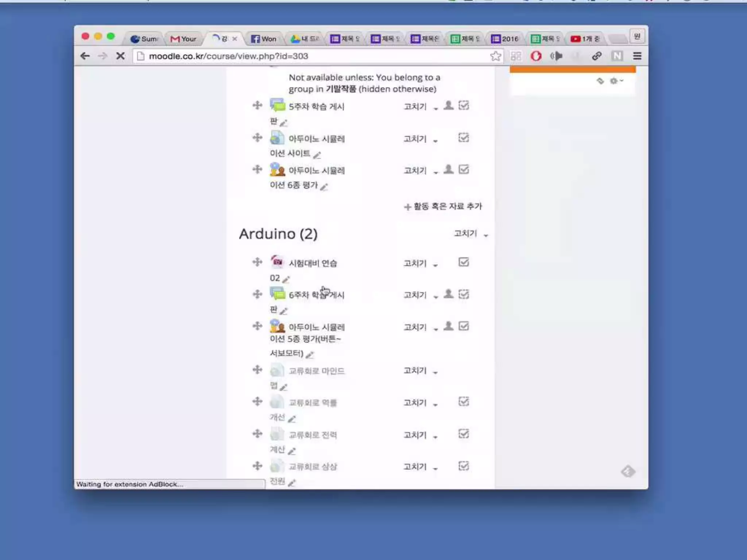Stop page loading with the X button
Image resolution: width=747 pixels, height=560 pixels.
pyautogui.click(x=120, y=56)
